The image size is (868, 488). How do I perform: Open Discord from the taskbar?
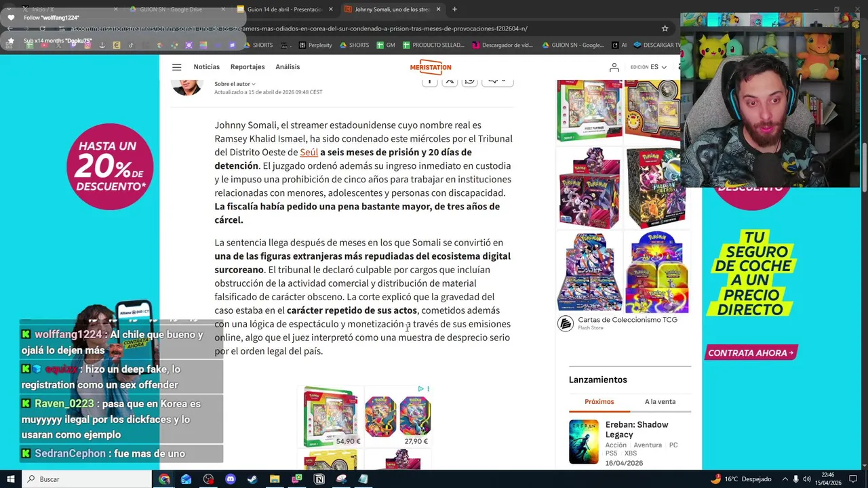pos(230,479)
